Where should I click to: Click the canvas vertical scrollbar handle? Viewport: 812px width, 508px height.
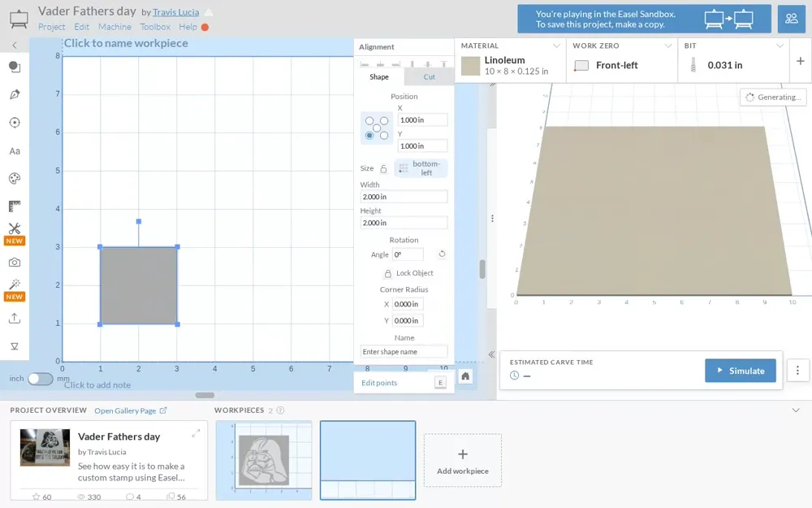(482, 269)
